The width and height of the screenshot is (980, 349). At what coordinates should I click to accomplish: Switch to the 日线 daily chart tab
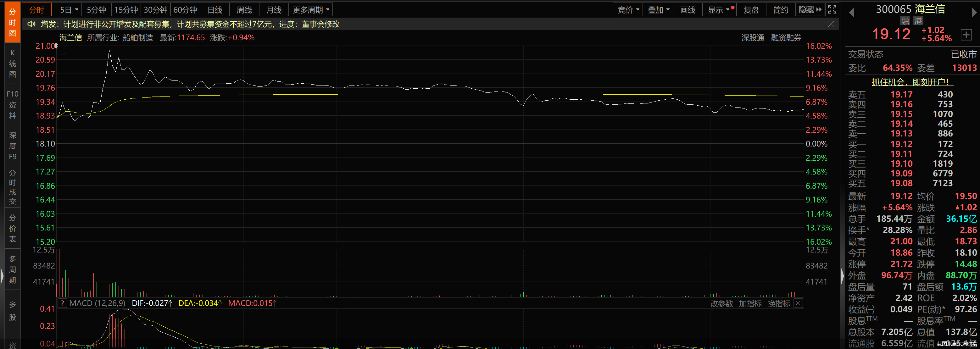click(215, 9)
